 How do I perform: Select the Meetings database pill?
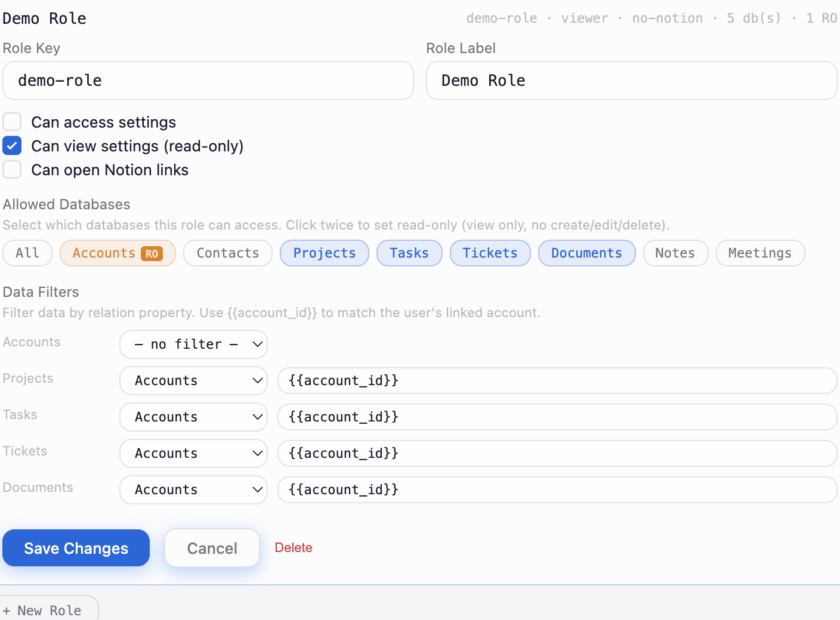click(760, 253)
